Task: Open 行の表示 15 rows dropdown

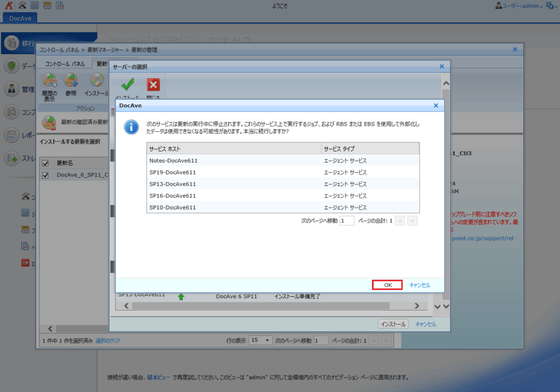Action: pyautogui.click(x=260, y=340)
